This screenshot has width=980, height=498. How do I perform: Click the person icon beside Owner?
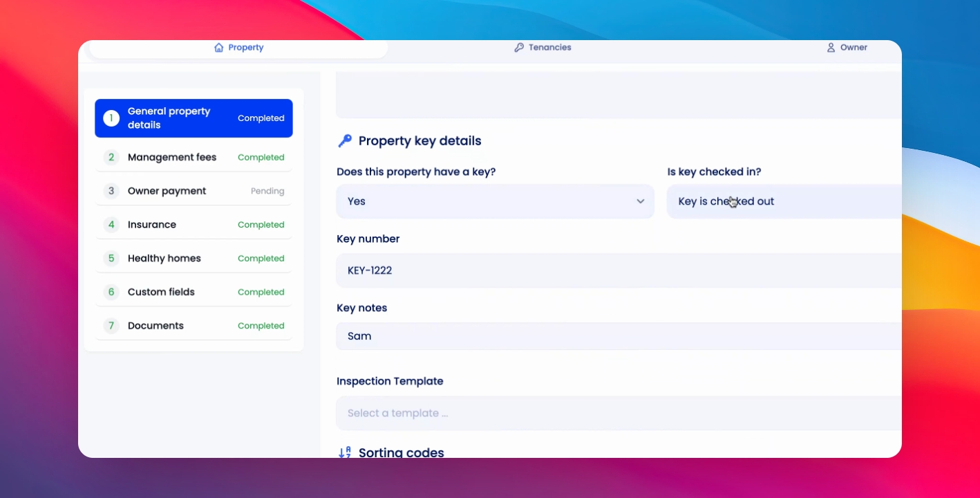pos(831,48)
